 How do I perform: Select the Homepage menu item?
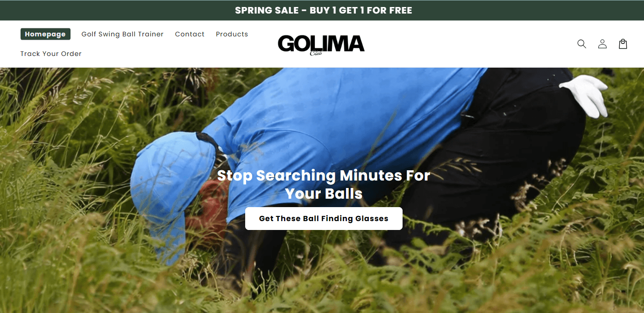click(45, 34)
